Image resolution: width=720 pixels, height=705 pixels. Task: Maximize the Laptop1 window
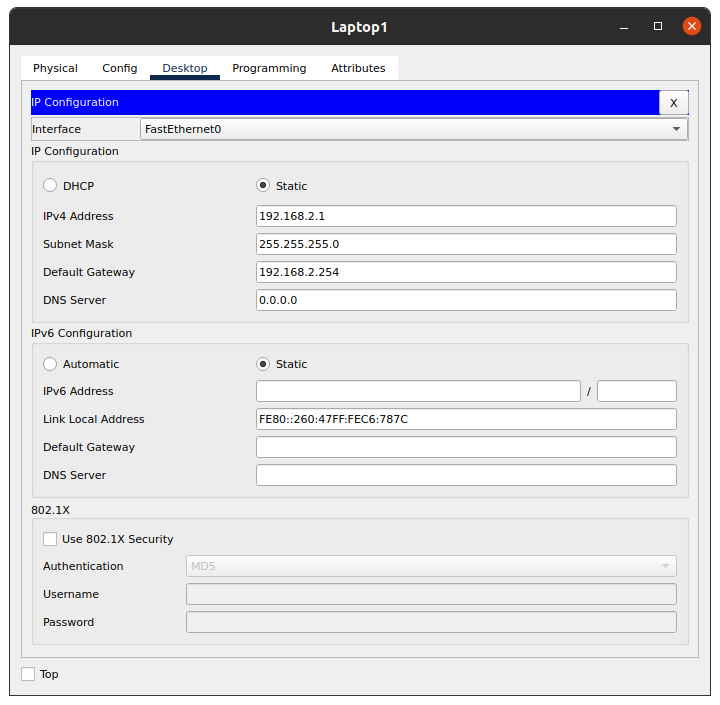tap(658, 26)
